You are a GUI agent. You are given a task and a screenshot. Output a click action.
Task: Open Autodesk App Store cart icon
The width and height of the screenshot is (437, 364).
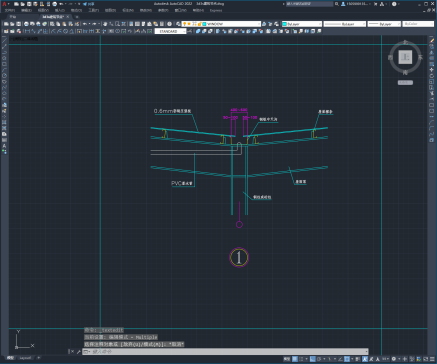click(x=375, y=4)
